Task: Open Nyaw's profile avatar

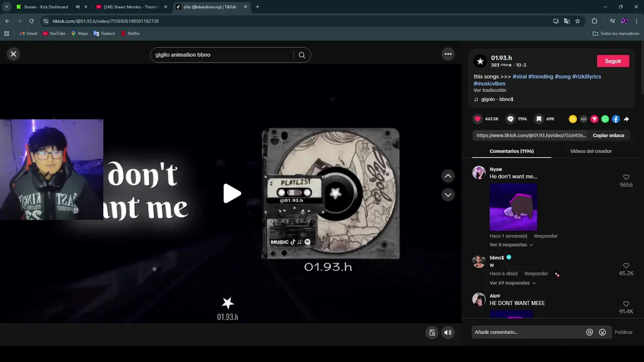Action: point(478,172)
